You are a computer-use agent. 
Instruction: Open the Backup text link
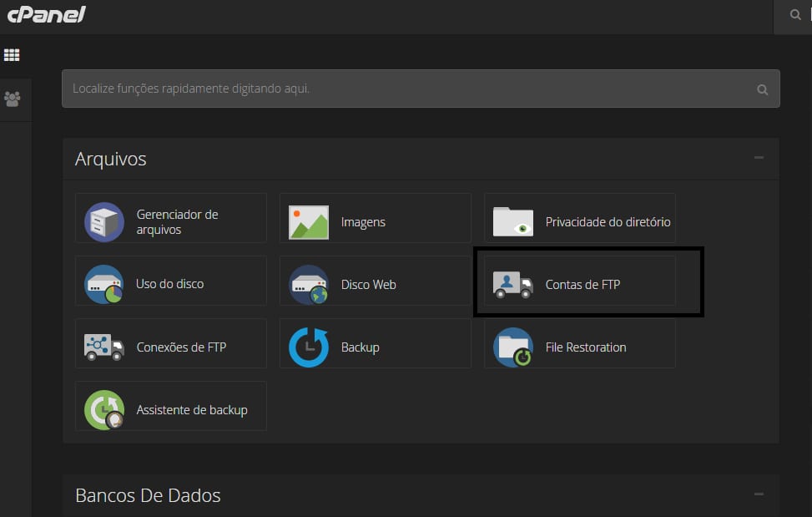click(x=360, y=347)
